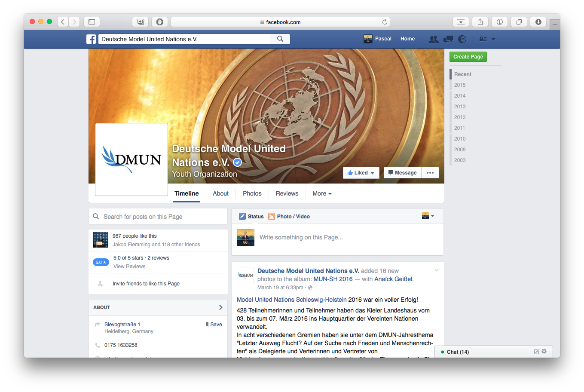The height and width of the screenshot is (392, 584).
Task: Open 967 people like this
Action: click(135, 236)
